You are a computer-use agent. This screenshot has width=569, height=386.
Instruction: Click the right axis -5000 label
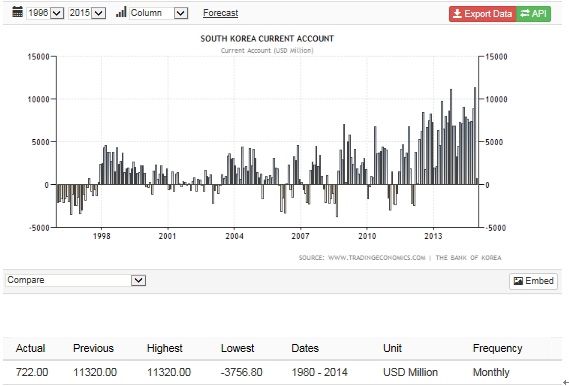[496, 228]
